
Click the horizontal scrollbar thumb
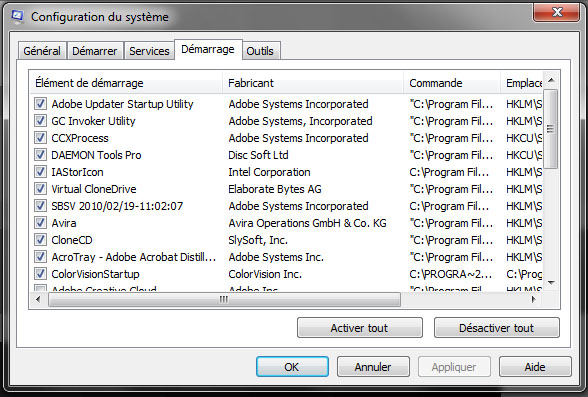click(224, 299)
